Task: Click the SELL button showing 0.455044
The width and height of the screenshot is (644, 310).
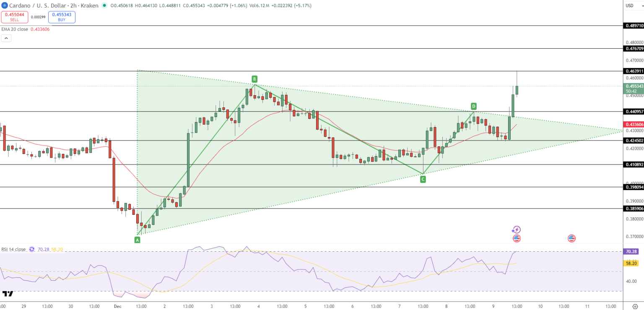Action: (x=15, y=16)
